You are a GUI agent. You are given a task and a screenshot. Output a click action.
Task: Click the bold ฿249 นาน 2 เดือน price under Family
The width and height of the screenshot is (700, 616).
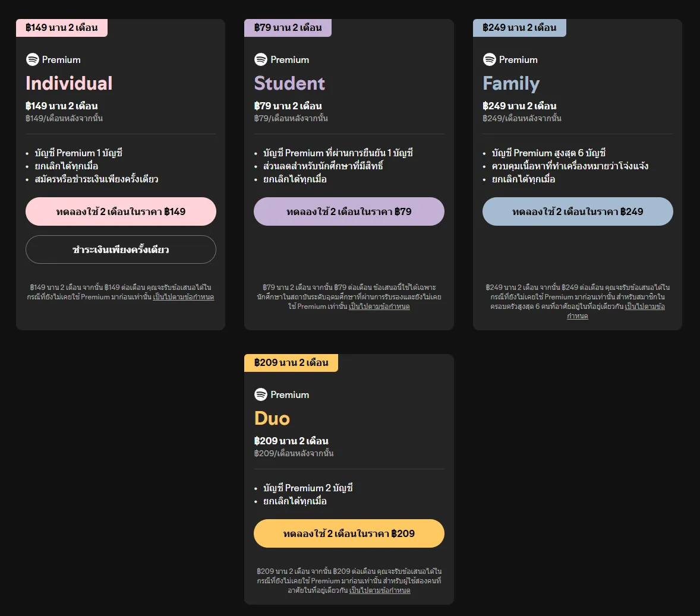(519, 106)
